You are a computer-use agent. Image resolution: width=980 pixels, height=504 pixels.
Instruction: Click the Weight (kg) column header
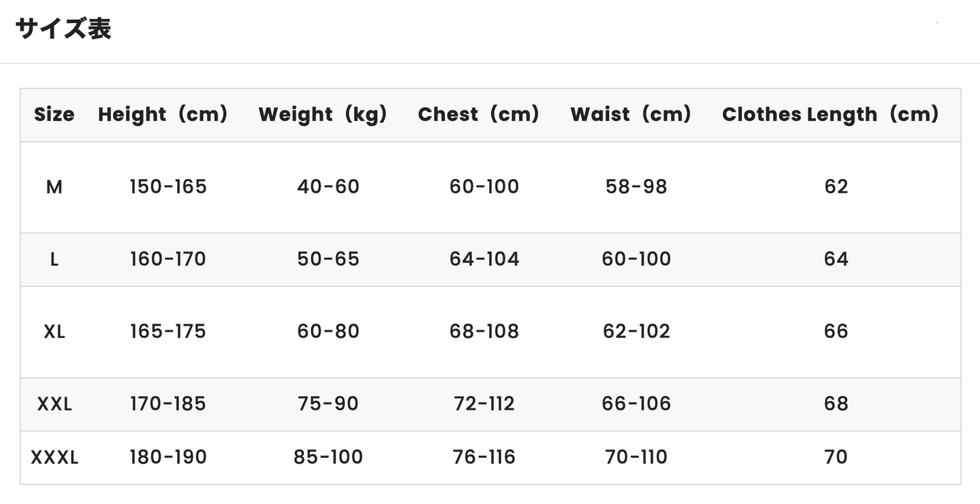click(323, 114)
